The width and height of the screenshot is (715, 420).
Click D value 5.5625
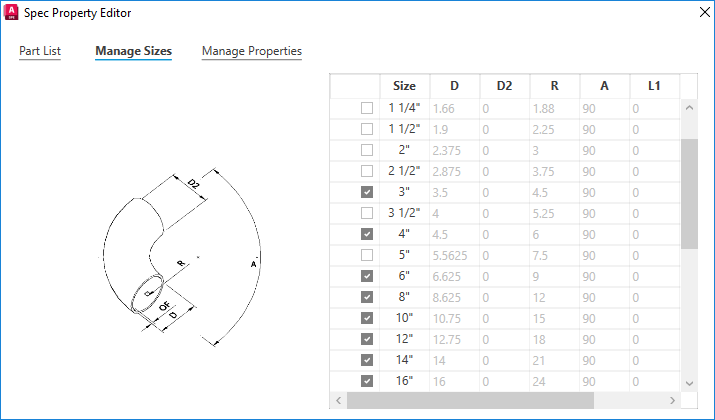455,255
